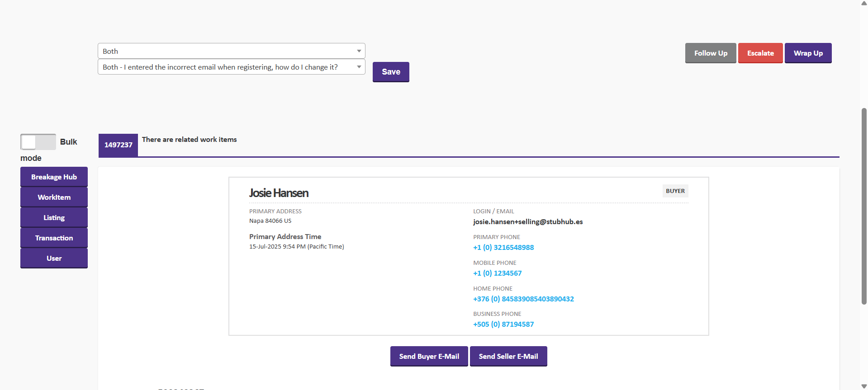The image size is (868, 390).
Task: Click the Wrap Up button
Action: pyautogui.click(x=808, y=53)
